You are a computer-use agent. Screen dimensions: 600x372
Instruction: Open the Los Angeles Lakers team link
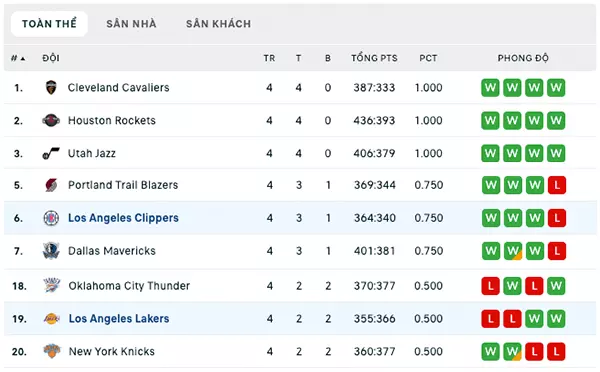click(119, 319)
